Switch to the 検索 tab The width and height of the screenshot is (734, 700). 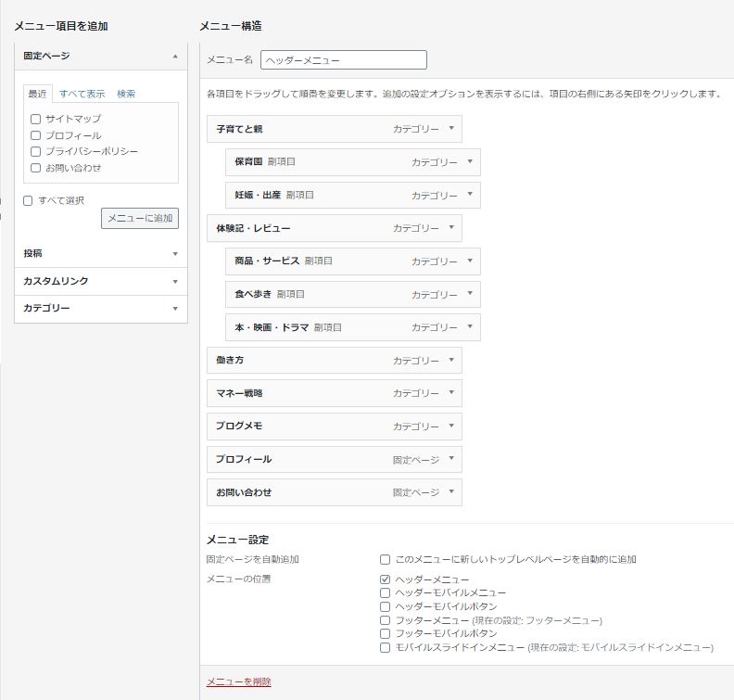(x=126, y=94)
